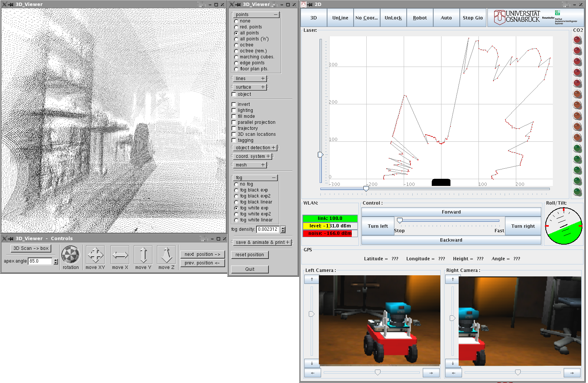Click the Stop-to-Fast speed slider handle

(x=400, y=221)
